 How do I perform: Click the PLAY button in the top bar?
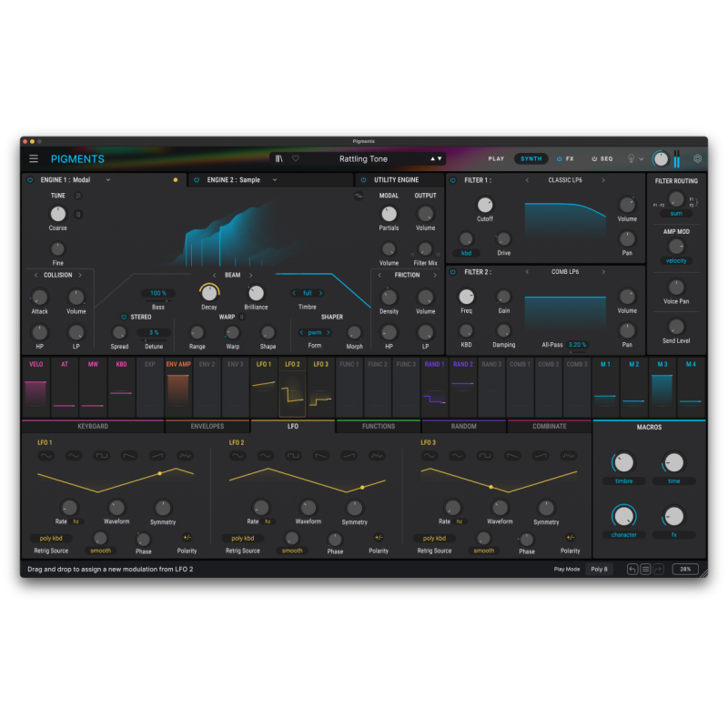point(496,158)
